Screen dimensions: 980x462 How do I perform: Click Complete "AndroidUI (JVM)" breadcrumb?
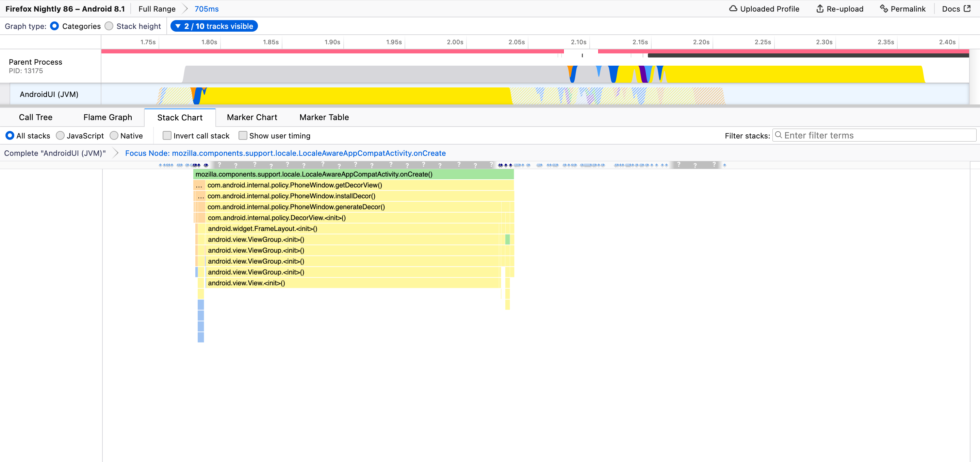(55, 153)
